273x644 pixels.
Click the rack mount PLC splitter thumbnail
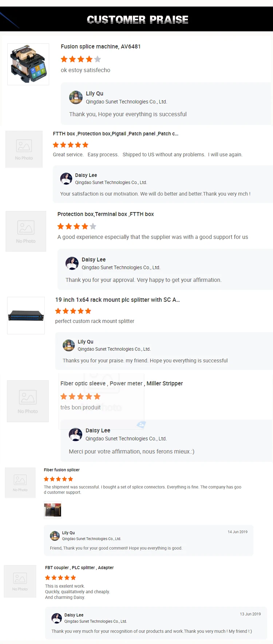26,315
